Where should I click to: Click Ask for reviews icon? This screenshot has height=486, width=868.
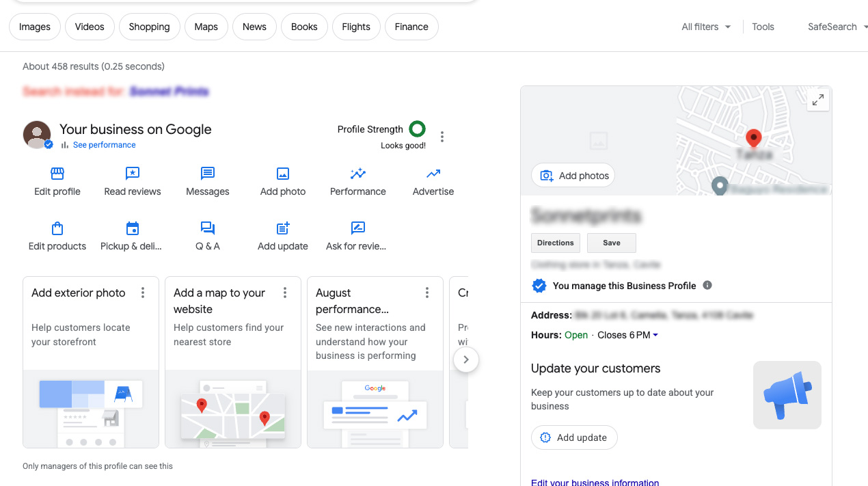click(x=357, y=228)
